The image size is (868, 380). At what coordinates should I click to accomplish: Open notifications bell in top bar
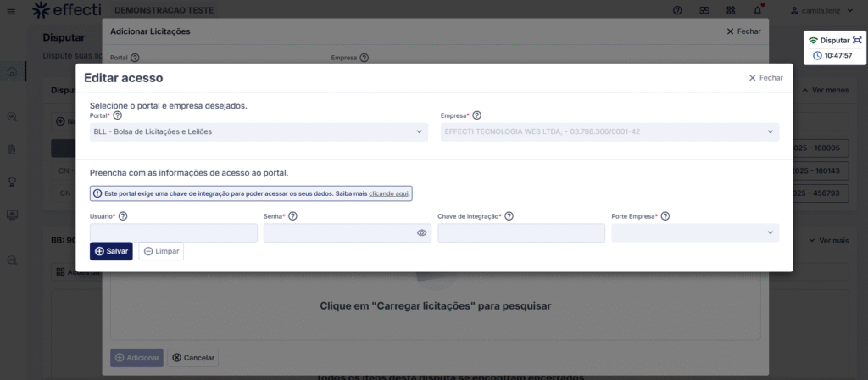[x=757, y=10]
